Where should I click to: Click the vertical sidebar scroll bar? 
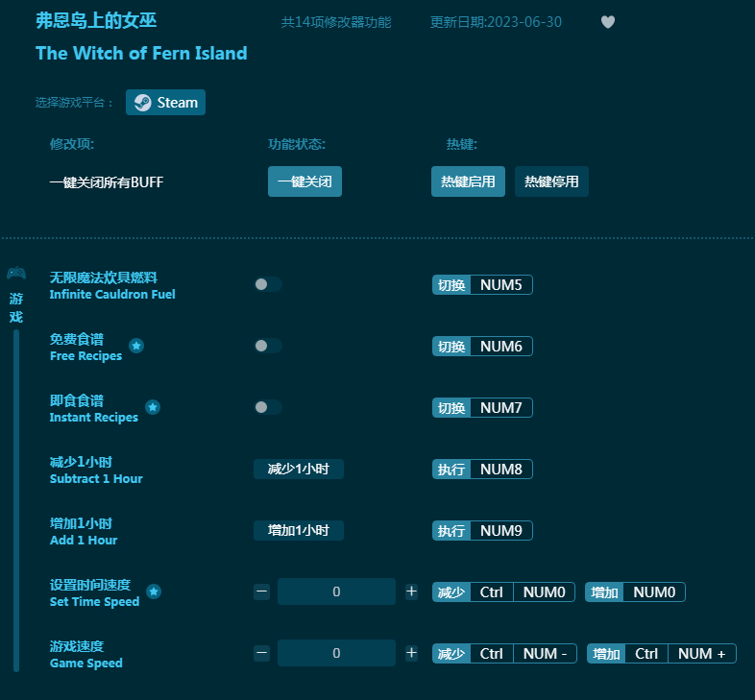coord(16,500)
